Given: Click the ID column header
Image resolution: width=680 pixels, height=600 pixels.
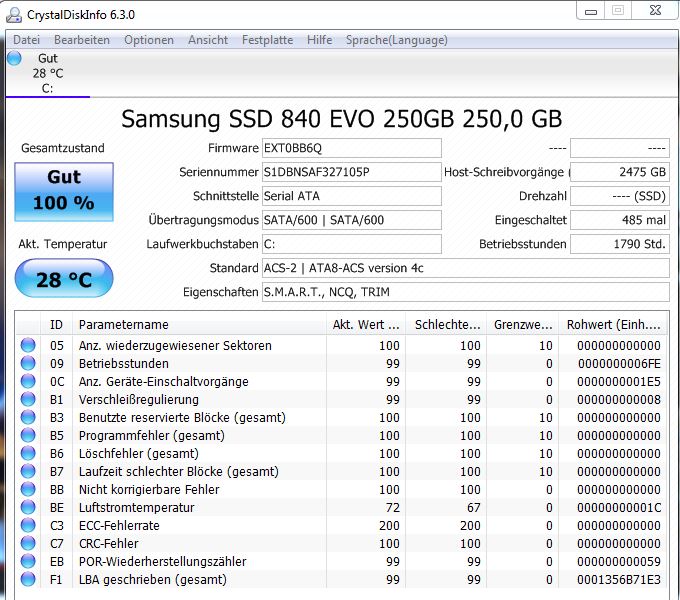Looking at the screenshot, I should (56, 325).
